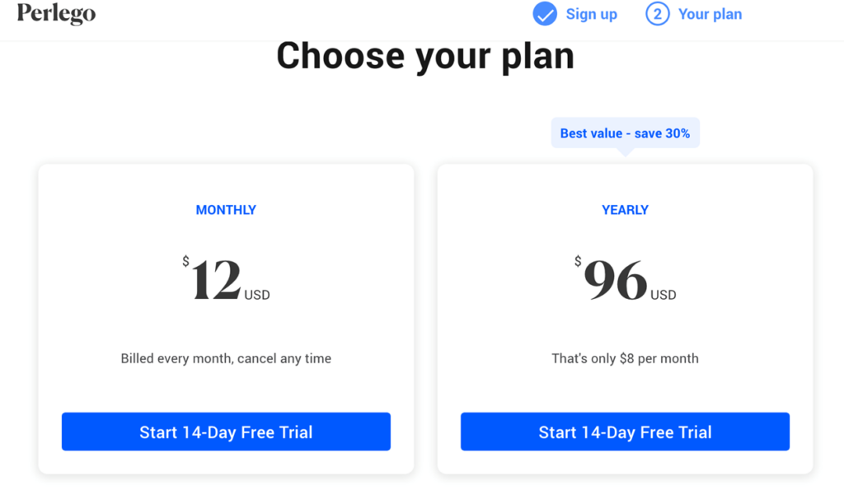This screenshot has width=844, height=504.
Task: Click the Monthly plan card
Action: (226, 319)
